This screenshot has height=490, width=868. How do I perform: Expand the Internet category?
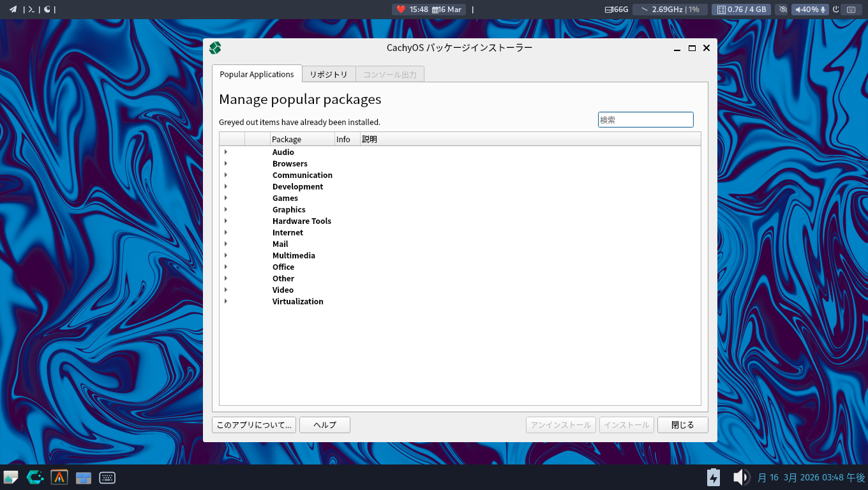click(x=226, y=232)
